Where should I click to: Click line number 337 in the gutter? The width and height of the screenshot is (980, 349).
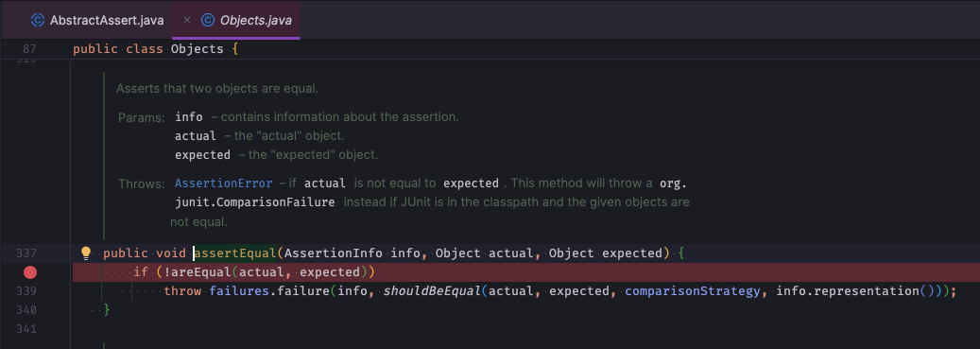[x=26, y=253]
